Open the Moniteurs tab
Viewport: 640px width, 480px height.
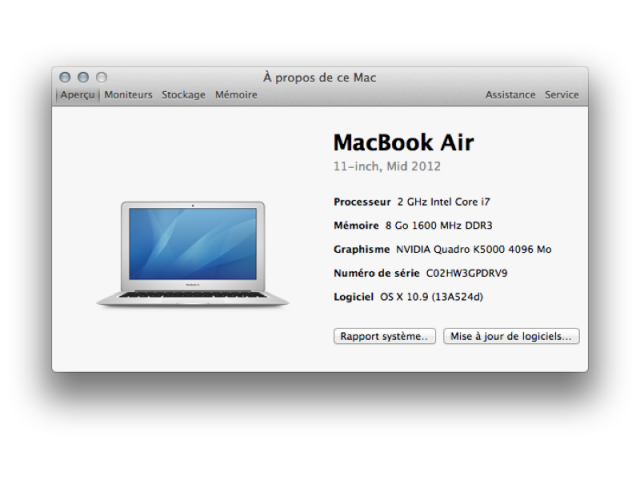tap(128, 95)
